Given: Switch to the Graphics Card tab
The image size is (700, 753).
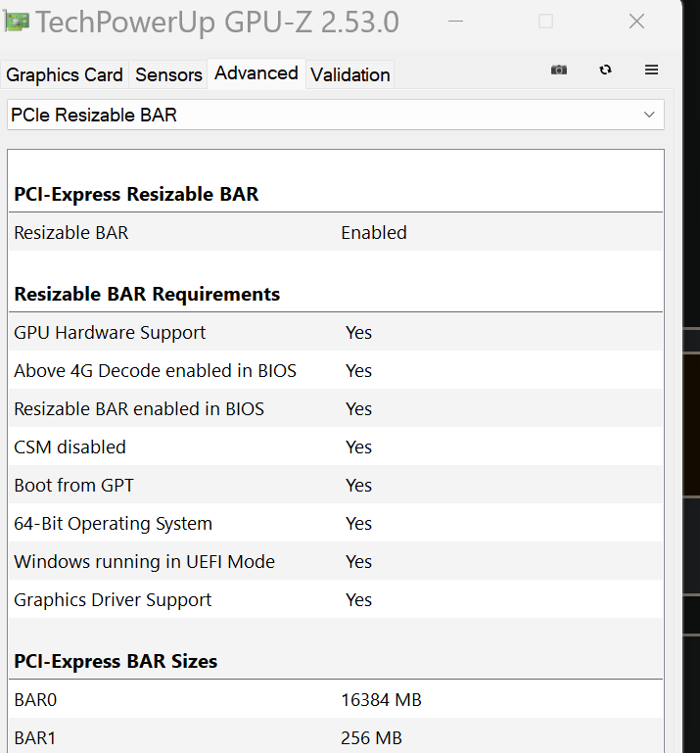Looking at the screenshot, I should click(65, 74).
